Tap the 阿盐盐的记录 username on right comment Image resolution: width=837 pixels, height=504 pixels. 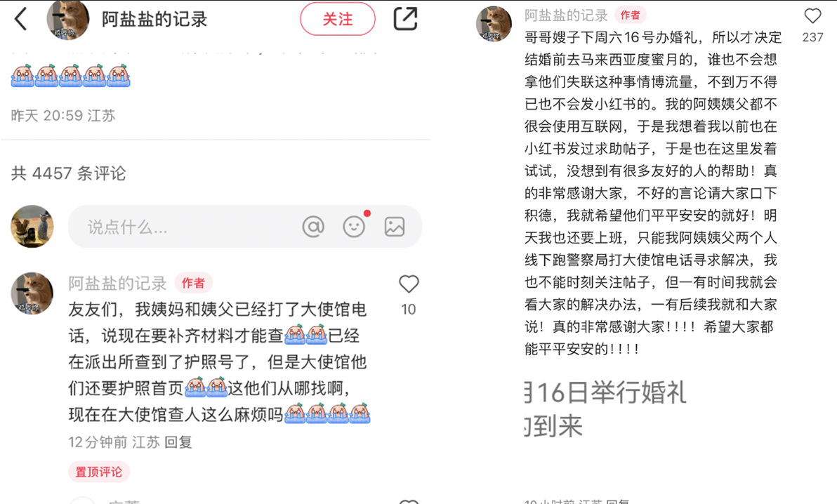(x=566, y=15)
